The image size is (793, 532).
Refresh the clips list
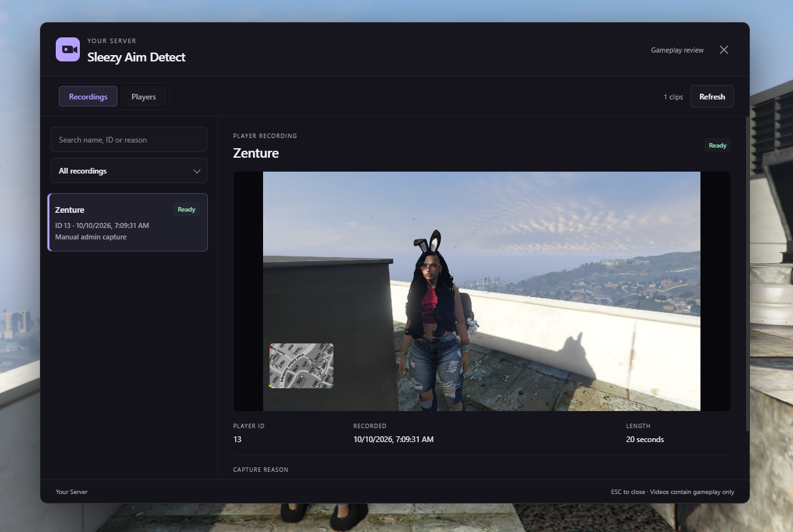[x=712, y=97]
